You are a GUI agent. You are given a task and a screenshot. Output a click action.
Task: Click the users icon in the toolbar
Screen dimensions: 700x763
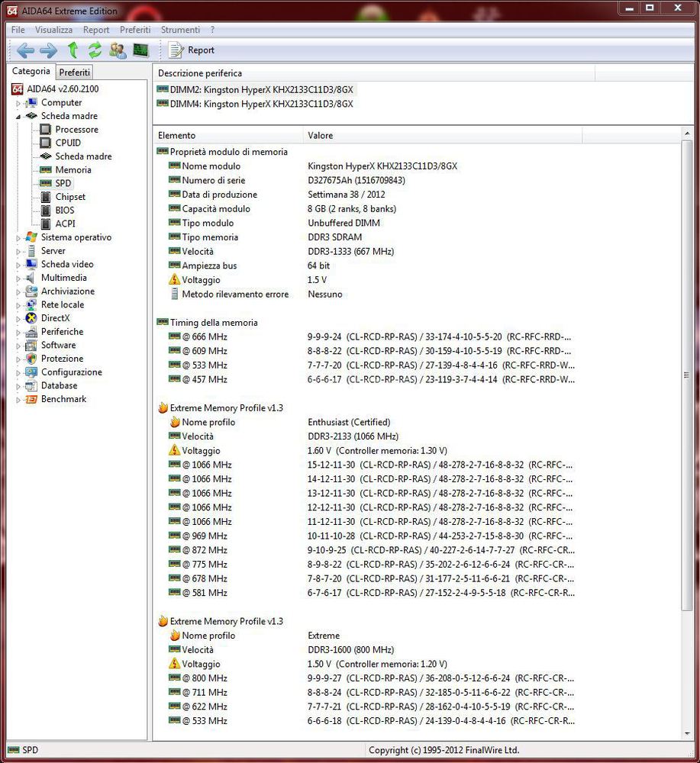[x=118, y=50]
